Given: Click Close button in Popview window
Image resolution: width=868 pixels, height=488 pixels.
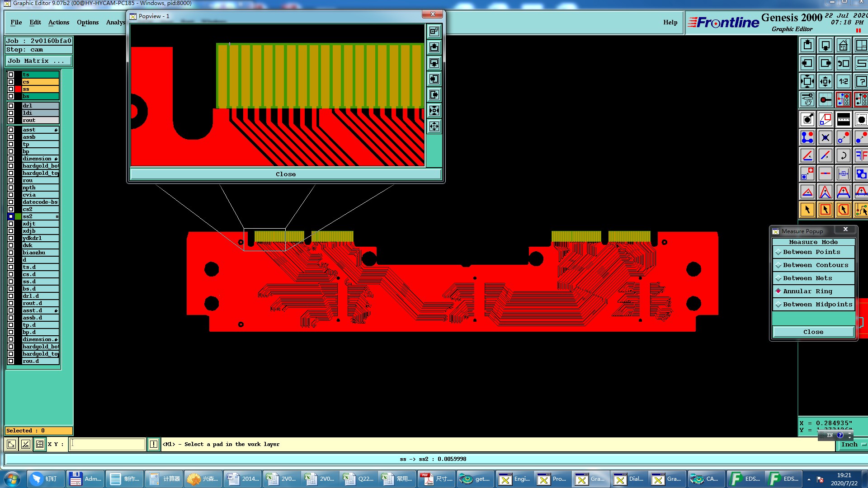Looking at the screenshot, I should [286, 174].
